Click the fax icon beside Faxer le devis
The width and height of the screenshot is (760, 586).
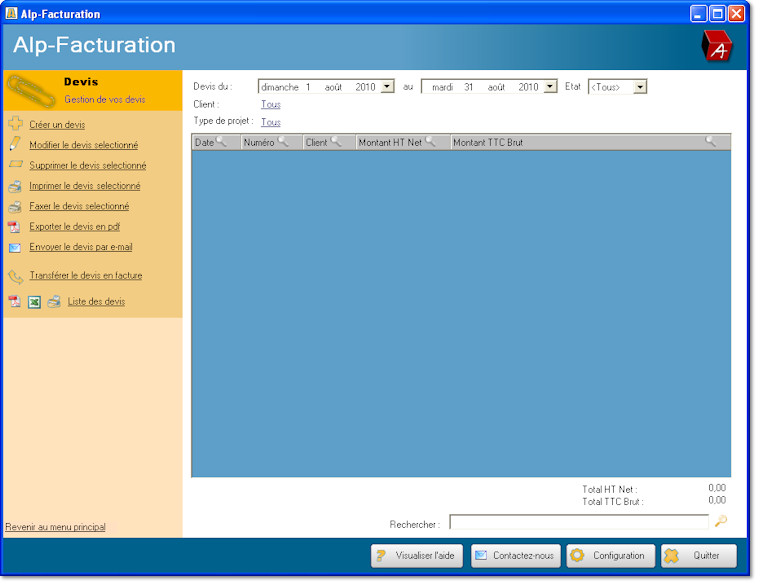pos(15,206)
